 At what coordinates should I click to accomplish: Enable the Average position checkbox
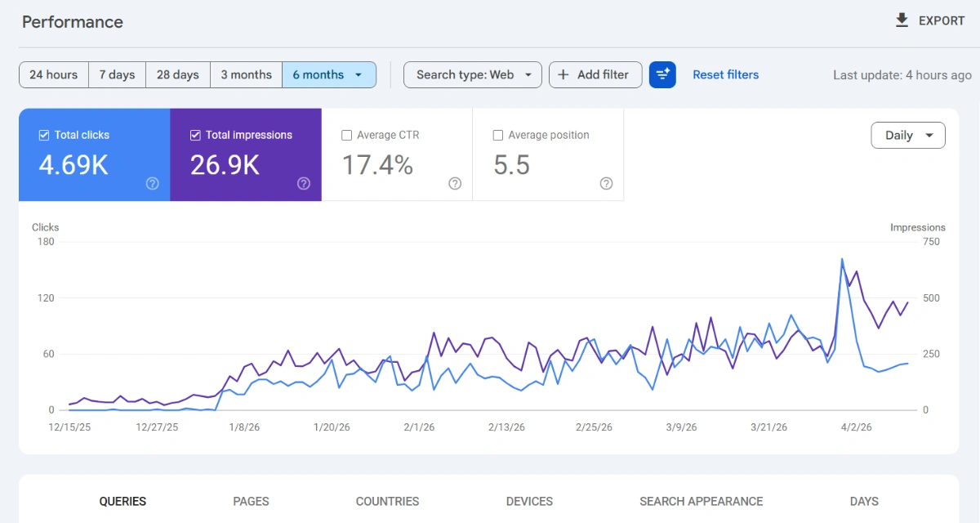pos(498,135)
